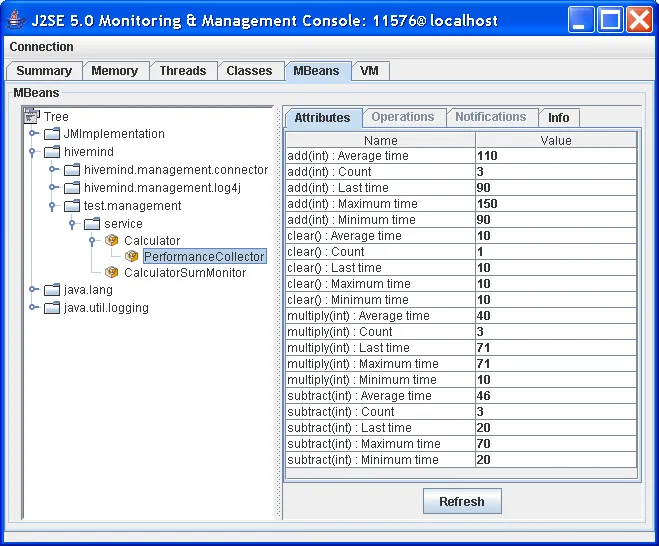Select 'clear() : Last time' name cell
Image resolution: width=659 pixels, height=546 pixels.
coord(381,267)
